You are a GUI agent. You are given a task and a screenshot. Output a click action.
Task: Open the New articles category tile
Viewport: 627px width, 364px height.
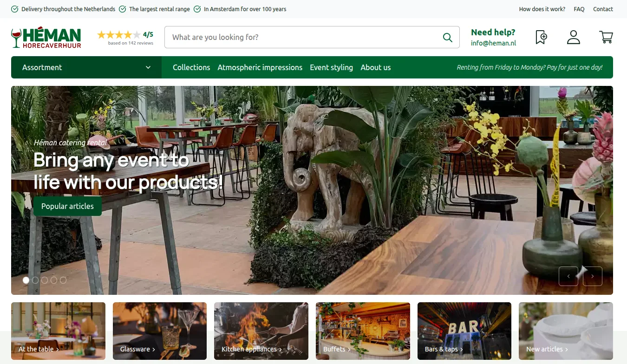566,331
